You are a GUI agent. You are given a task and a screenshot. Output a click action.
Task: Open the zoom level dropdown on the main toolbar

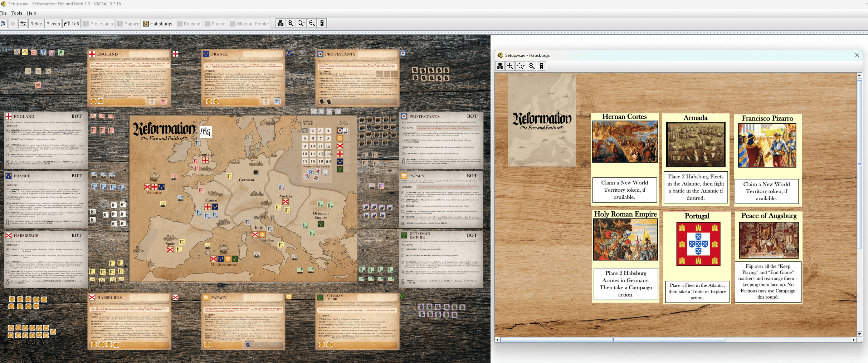coord(301,23)
